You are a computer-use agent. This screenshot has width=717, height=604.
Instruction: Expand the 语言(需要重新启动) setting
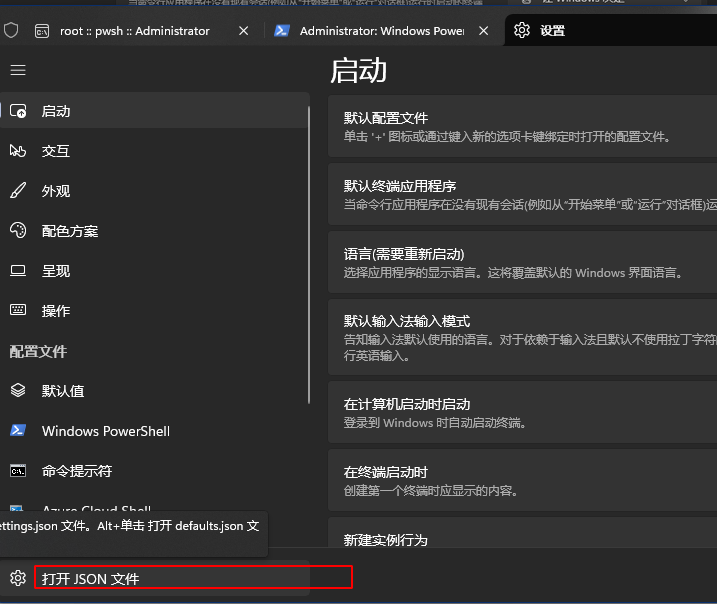click(x=522, y=263)
